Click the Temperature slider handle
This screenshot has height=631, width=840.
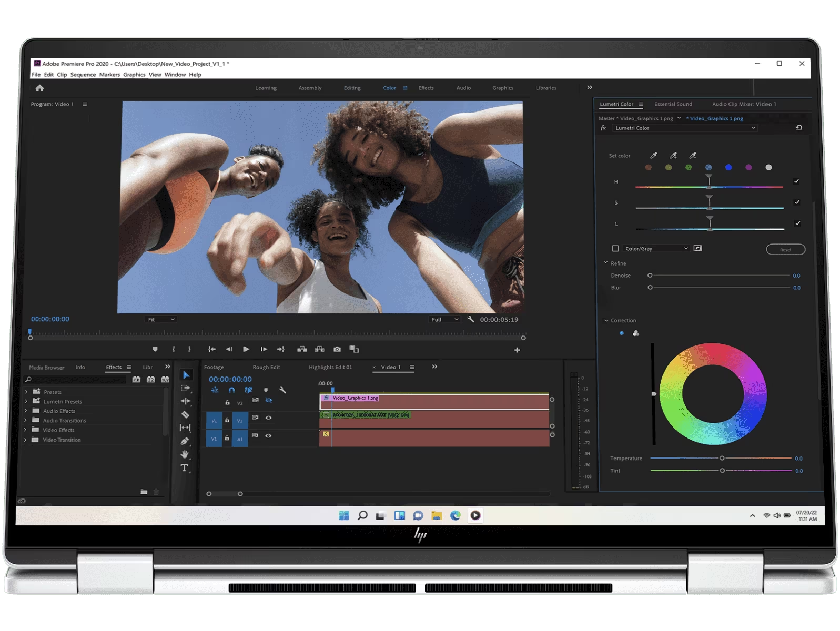point(722,458)
